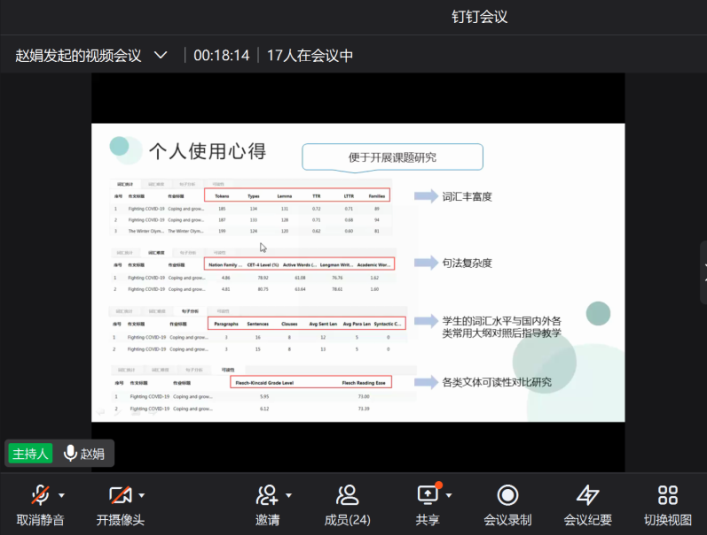The height and width of the screenshot is (535, 707).
Task: Click 切换视图 to switch view layout
Action: pyautogui.click(x=667, y=496)
